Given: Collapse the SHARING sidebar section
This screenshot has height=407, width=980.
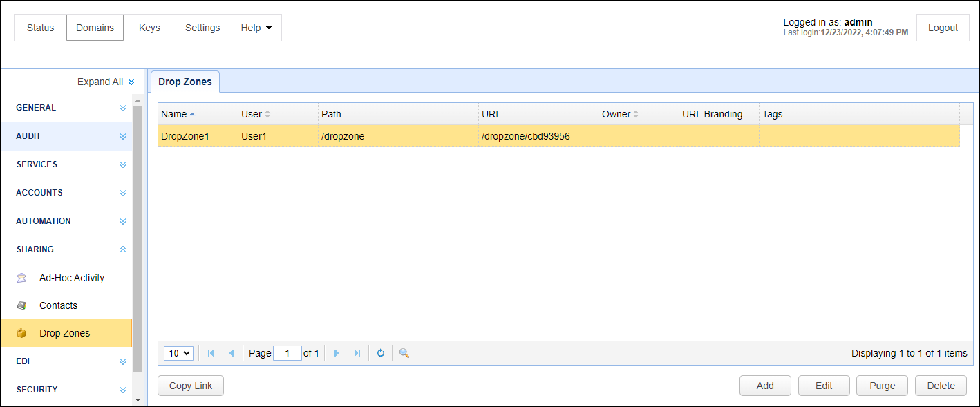Looking at the screenshot, I should pos(122,249).
